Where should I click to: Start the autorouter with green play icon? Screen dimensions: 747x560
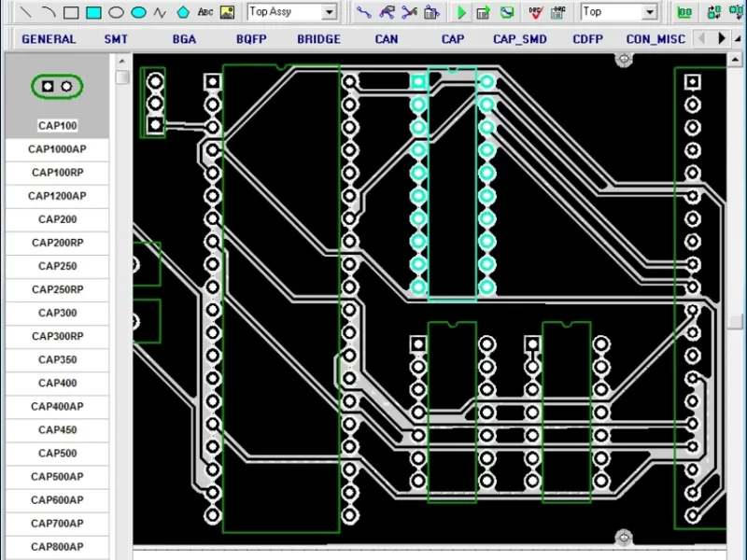point(460,12)
